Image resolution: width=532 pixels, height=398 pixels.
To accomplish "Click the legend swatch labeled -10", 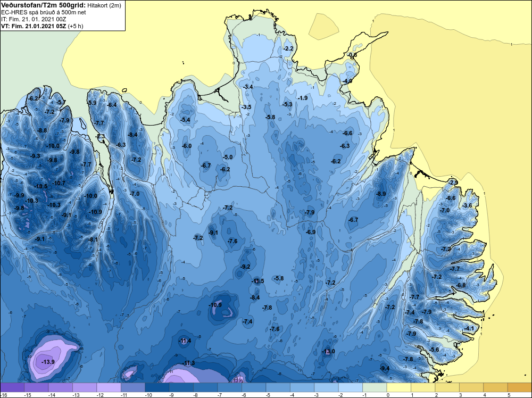I will coord(157,387).
